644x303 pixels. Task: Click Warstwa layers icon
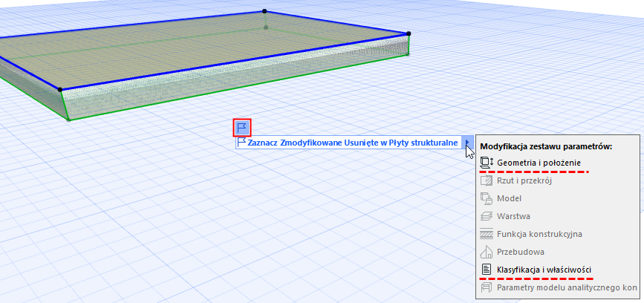point(487,216)
